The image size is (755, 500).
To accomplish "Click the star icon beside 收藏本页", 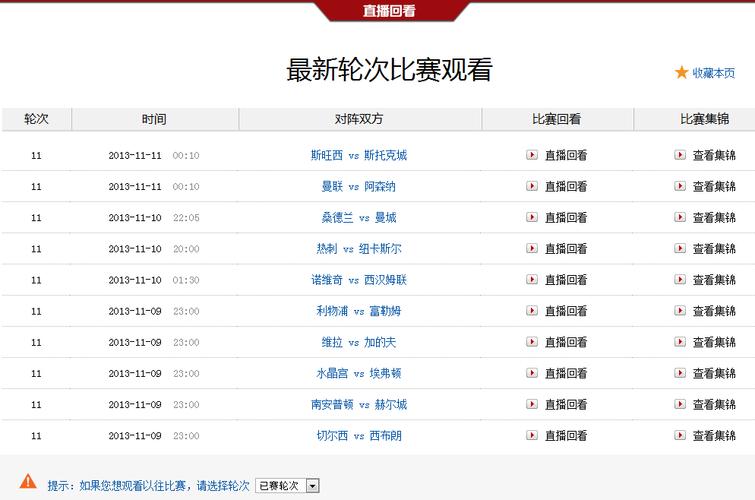I will [682, 72].
